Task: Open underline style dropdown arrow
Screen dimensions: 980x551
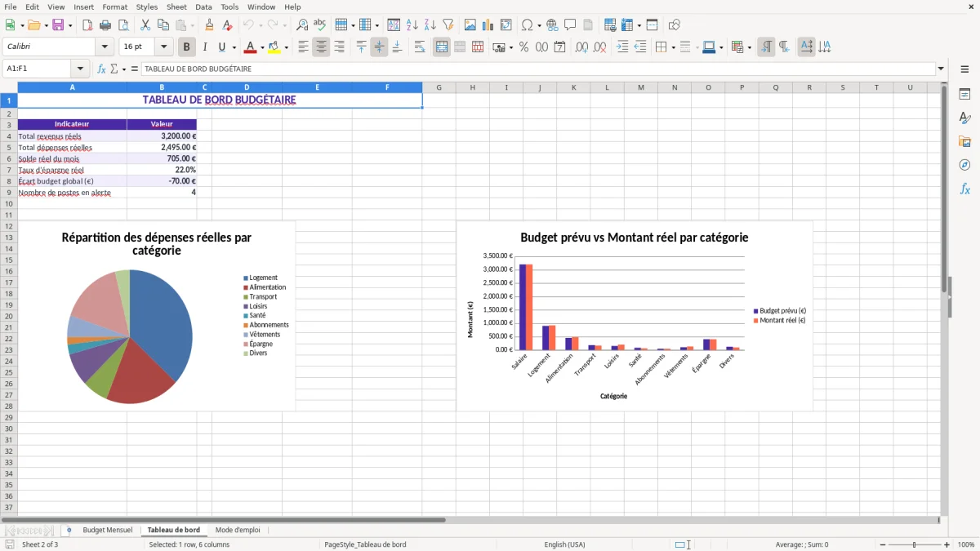Action: coord(234,47)
